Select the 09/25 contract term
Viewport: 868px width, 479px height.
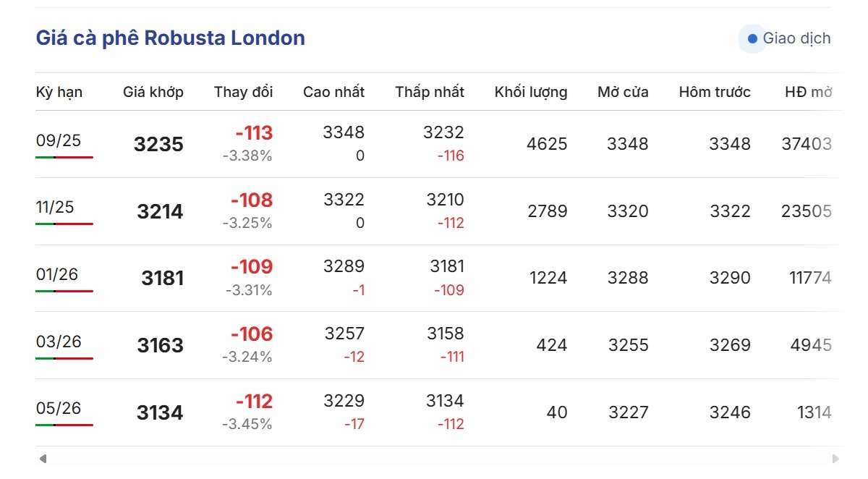click(59, 140)
